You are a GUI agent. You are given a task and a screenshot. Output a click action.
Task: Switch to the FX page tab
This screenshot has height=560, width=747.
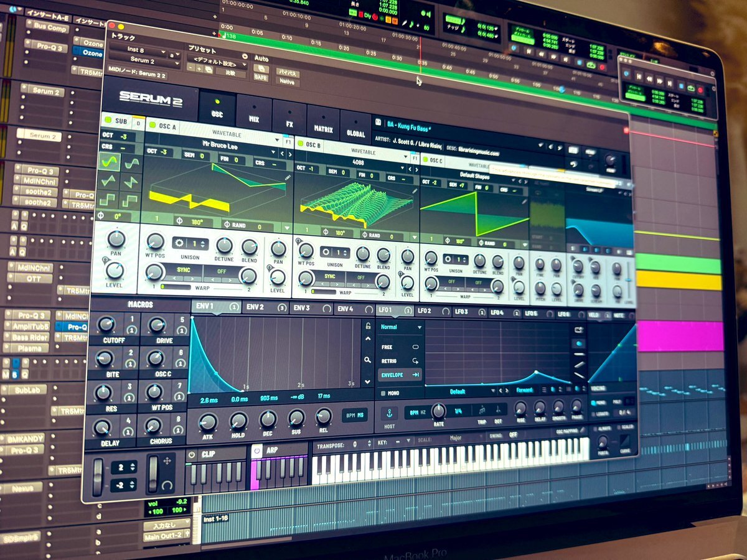pyautogui.click(x=289, y=117)
